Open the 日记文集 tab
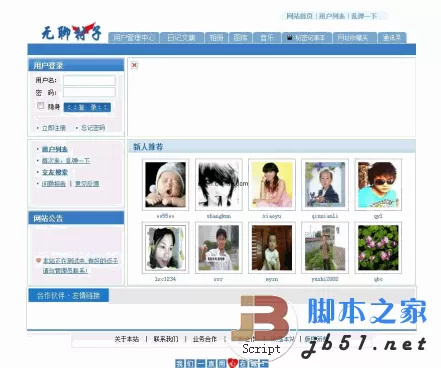 click(182, 38)
